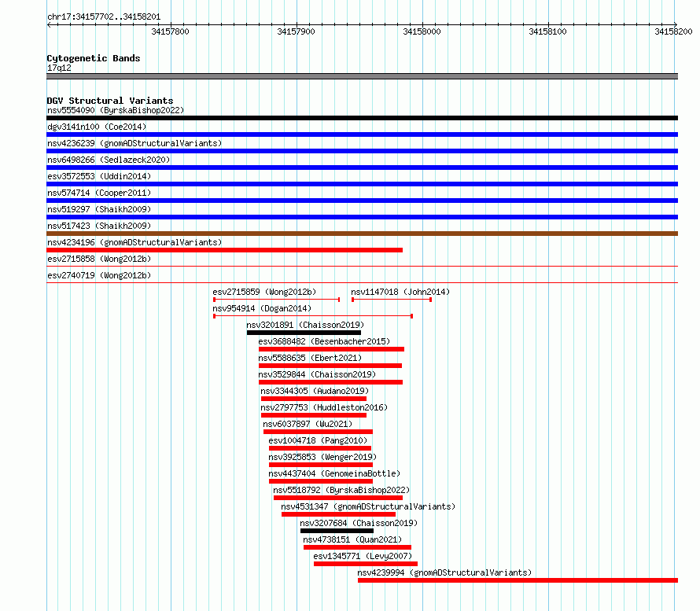Image resolution: width=700 pixels, height=611 pixels.
Task: Click the thin red glyph under nsv954914
Action: pos(313,316)
